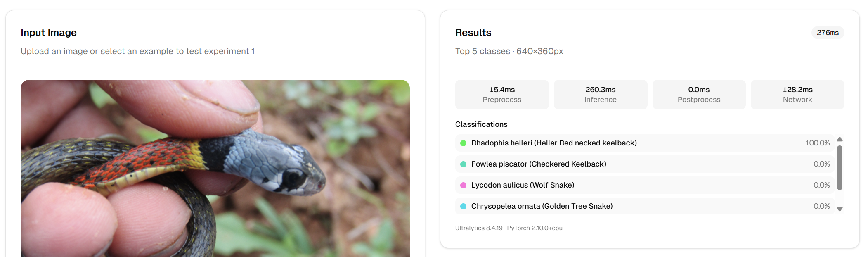Click the Preprocess timing stat card
This screenshot has height=257, width=868.
click(x=501, y=94)
